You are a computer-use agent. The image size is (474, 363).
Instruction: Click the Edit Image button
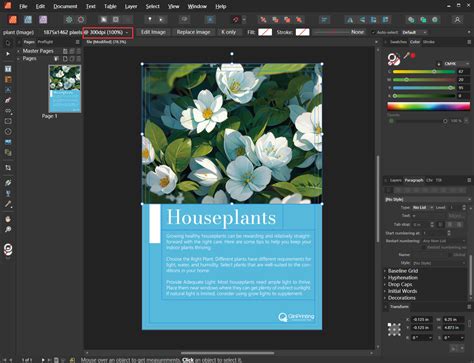[x=153, y=32]
